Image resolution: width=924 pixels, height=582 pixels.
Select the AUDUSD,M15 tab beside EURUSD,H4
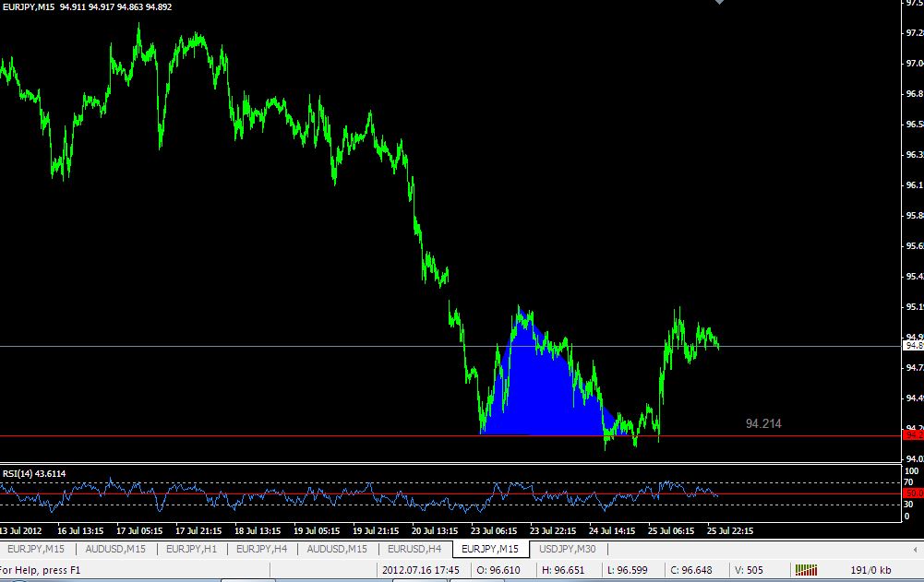(x=337, y=549)
